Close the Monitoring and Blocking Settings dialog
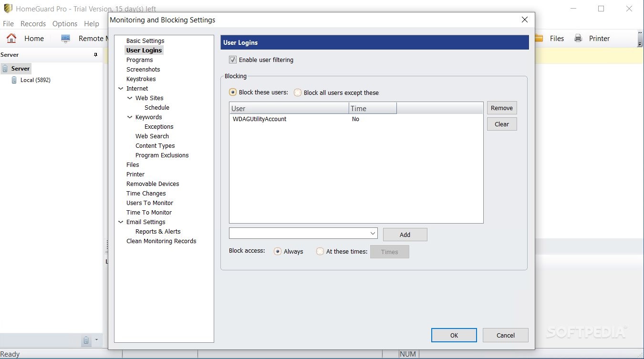644x359 pixels. pos(525,20)
